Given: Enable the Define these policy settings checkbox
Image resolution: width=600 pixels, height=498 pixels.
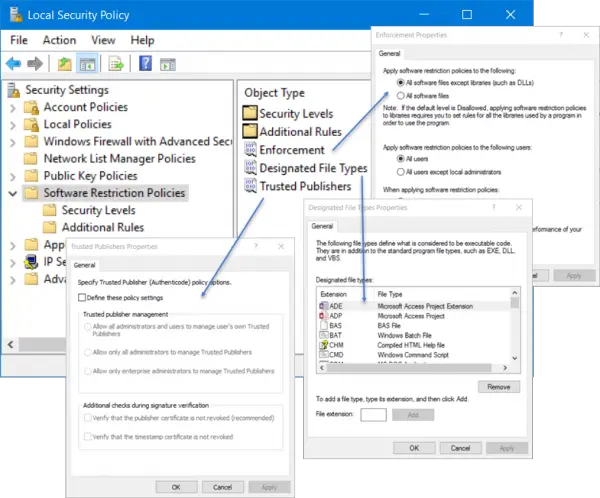Looking at the screenshot, I should point(82,297).
